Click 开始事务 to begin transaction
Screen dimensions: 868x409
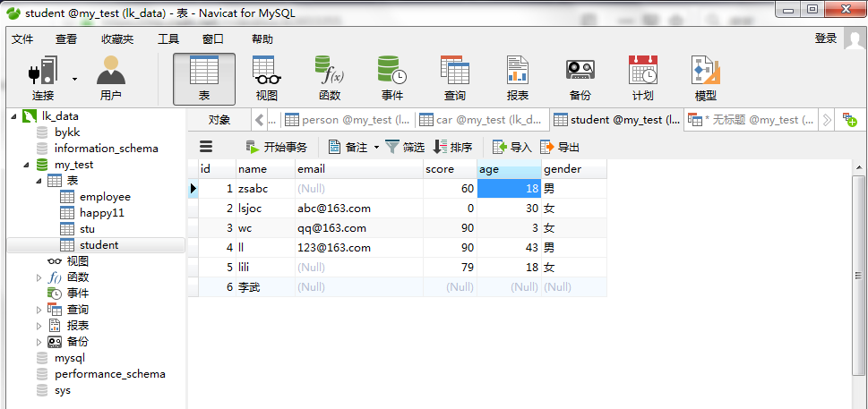pyautogui.click(x=276, y=147)
